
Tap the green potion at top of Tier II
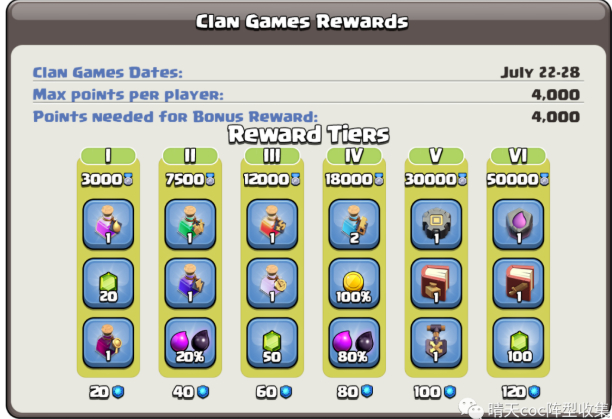[190, 224]
